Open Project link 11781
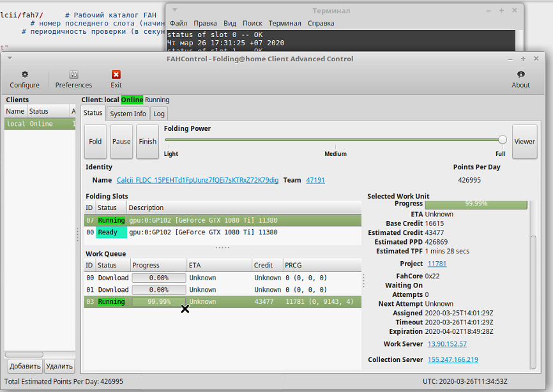Viewport: 553px width, 392px height. coord(437,264)
